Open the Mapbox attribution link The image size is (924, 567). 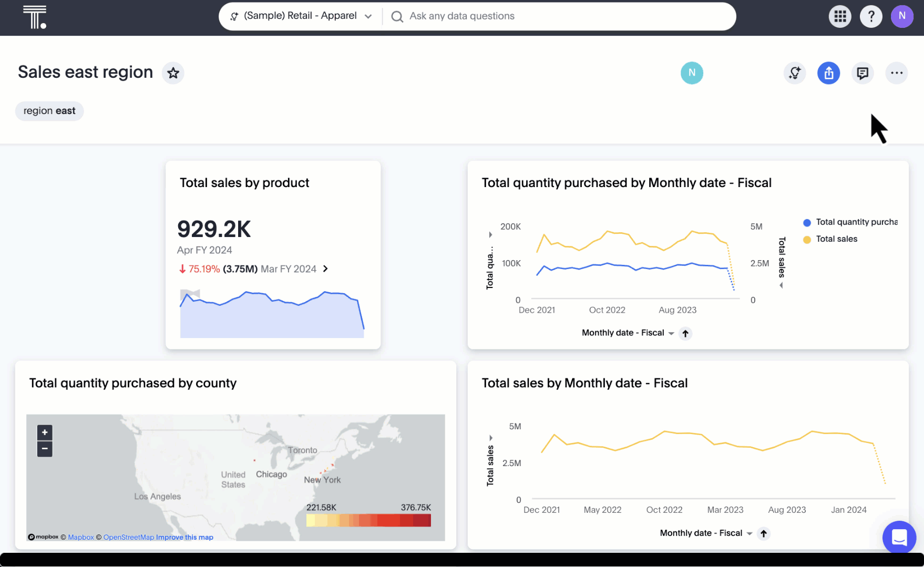pyautogui.click(x=81, y=537)
